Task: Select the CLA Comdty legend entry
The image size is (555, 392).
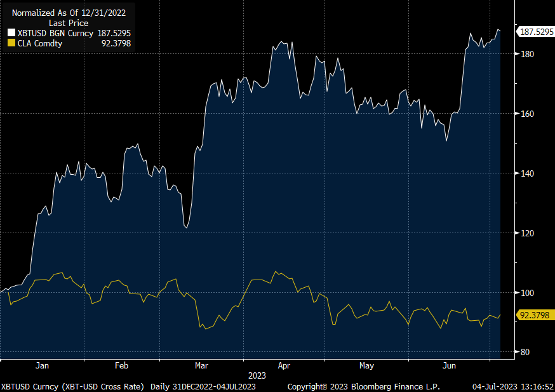Action: point(39,43)
